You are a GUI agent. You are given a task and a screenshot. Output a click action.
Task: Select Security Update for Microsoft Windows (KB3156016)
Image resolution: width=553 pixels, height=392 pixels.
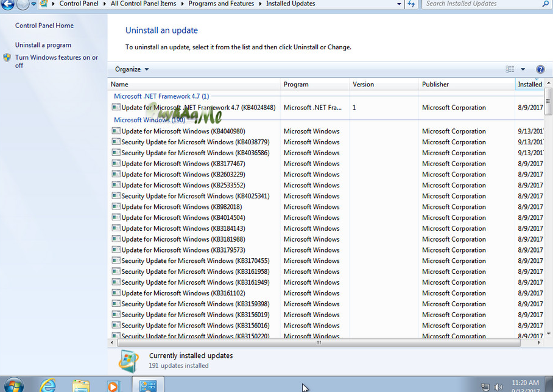[195, 326]
